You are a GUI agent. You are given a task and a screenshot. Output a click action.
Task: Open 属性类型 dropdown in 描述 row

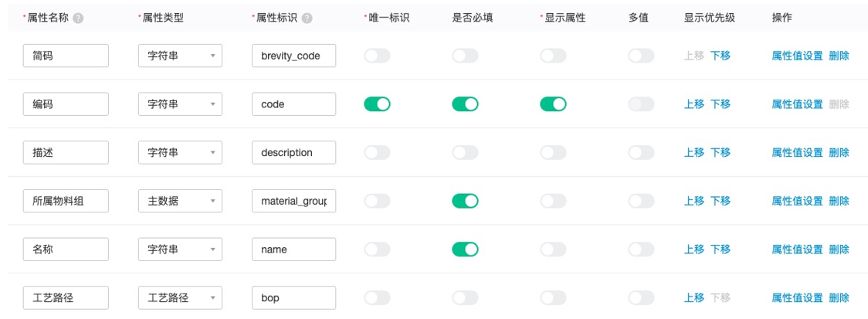pos(181,152)
